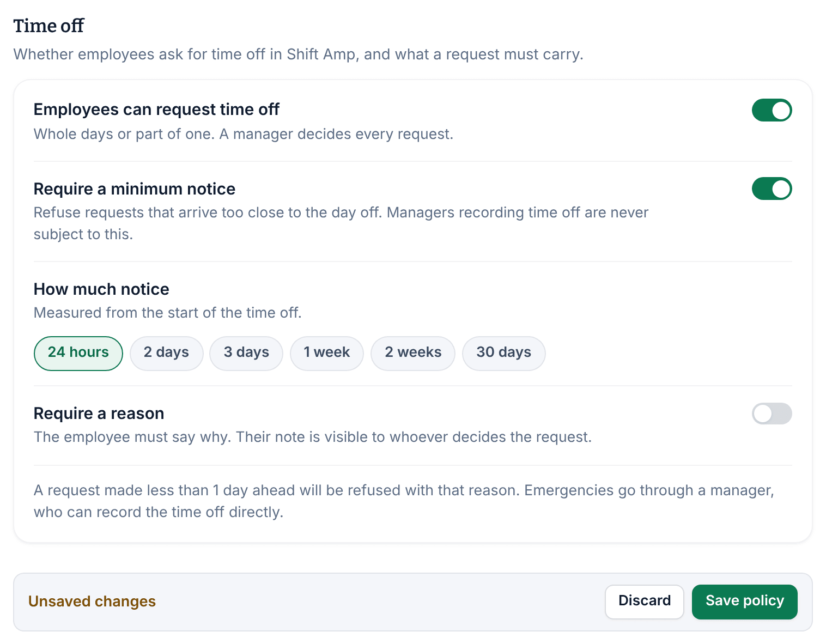
Task: Set notice to 1 week
Action: coord(327,353)
